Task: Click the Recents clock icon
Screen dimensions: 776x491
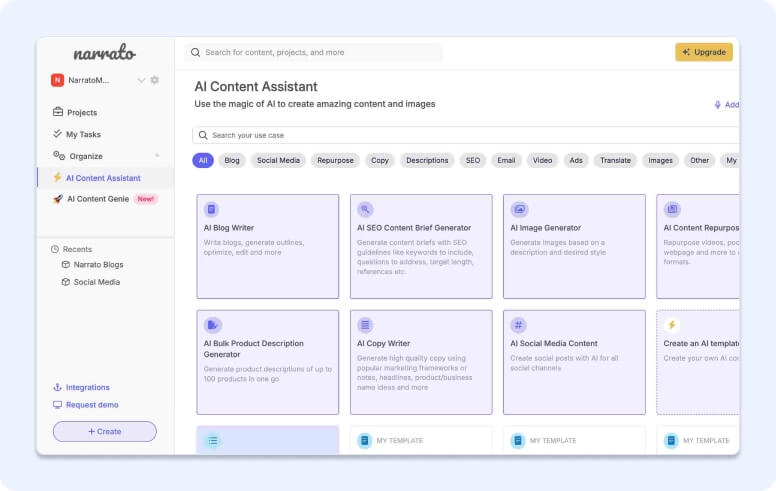Action: pos(55,249)
